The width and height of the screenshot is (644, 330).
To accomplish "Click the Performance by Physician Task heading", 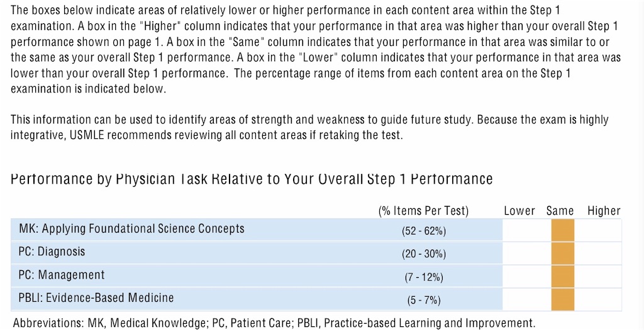I will pos(252,179).
